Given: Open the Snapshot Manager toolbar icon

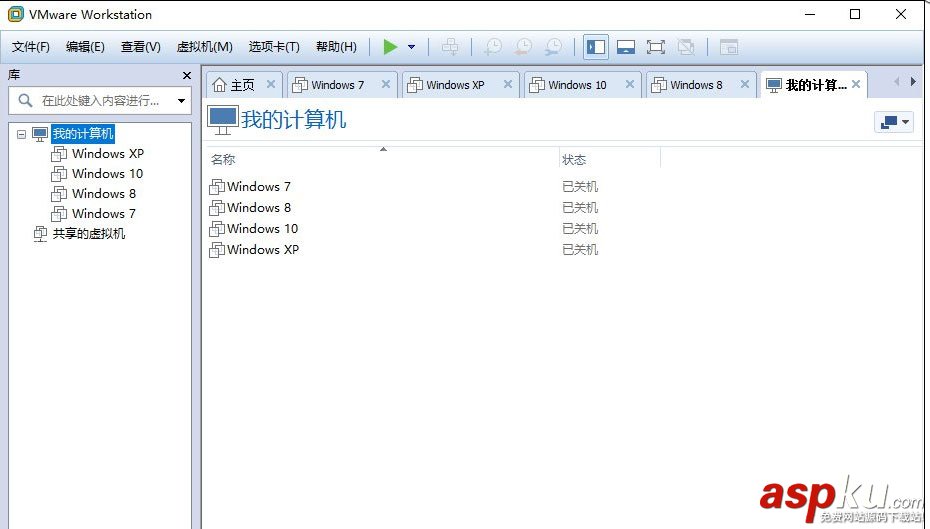Looking at the screenshot, I should click(x=553, y=47).
